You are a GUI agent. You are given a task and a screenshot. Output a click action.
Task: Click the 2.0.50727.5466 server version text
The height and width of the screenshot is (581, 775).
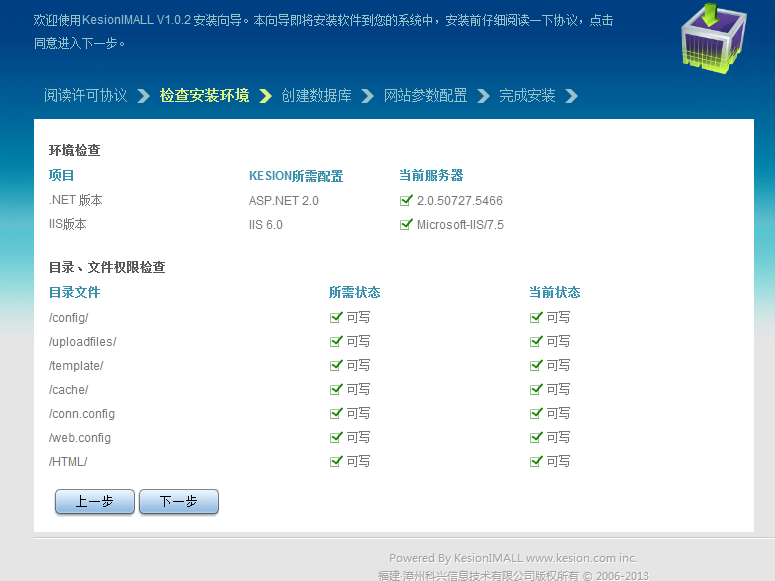(460, 201)
